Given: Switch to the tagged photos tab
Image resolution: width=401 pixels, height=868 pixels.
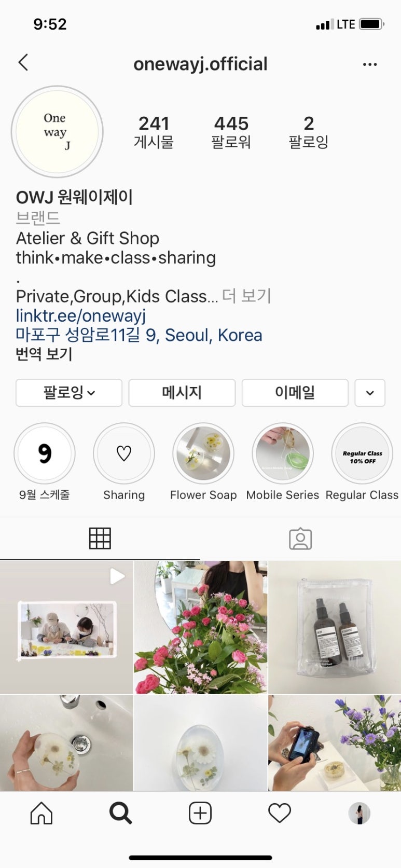Looking at the screenshot, I should pos(300,539).
